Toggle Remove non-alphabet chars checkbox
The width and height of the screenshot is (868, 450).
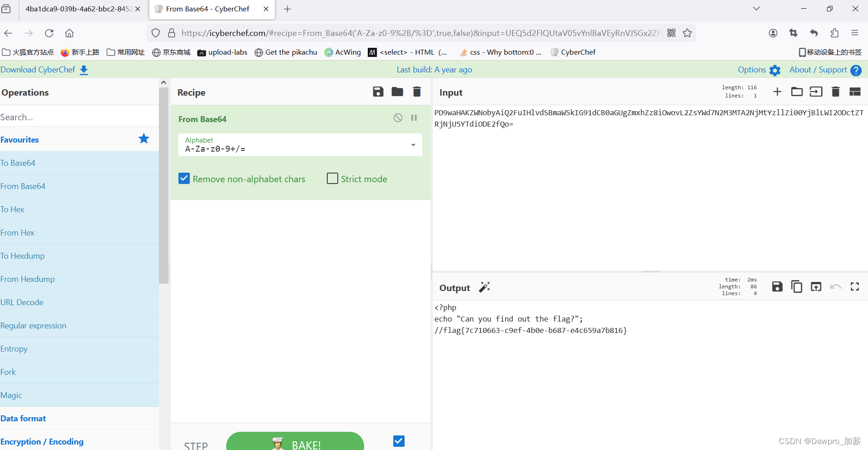(184, 178)
